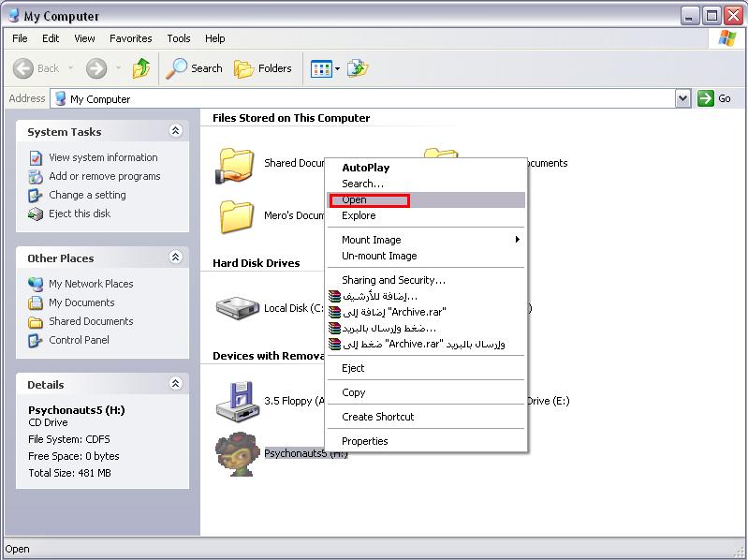
Task: Collapse the System Tasks panel
Action: click(175, 131)
